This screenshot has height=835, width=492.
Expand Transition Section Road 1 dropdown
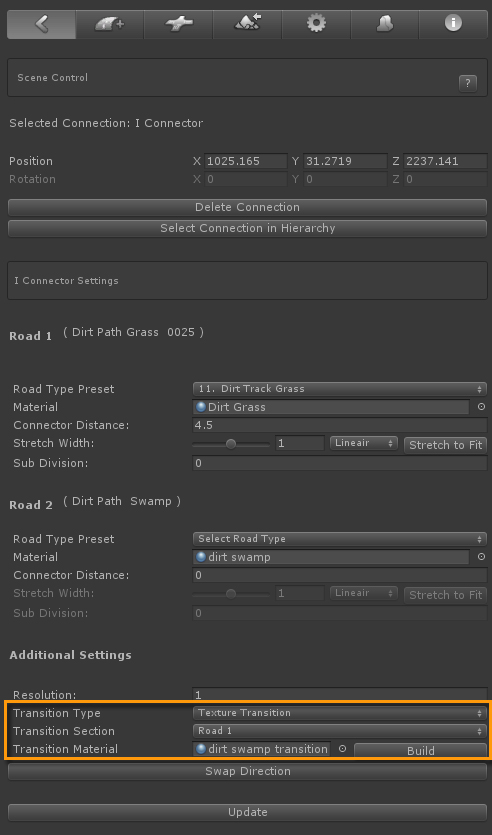pos(340,731)
